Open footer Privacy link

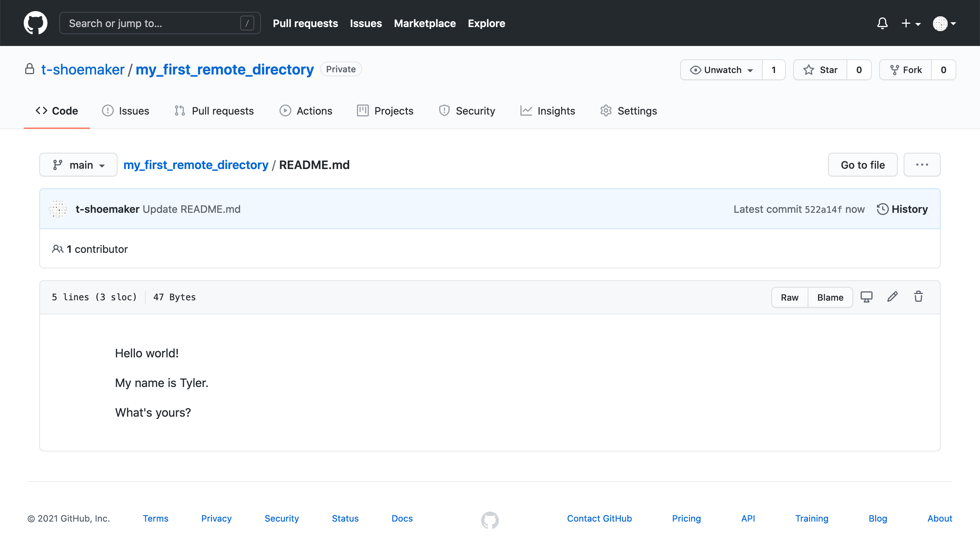tap(216, 519)
